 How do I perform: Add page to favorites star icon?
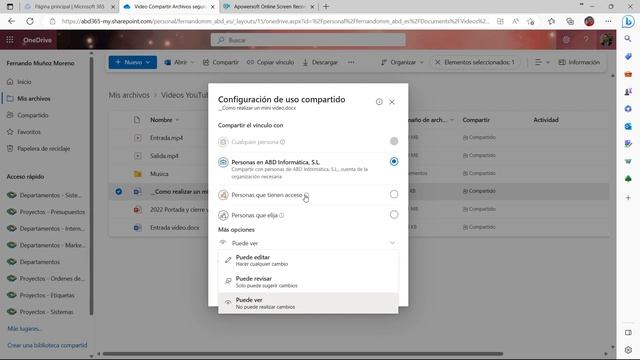[x=531, y=21]
